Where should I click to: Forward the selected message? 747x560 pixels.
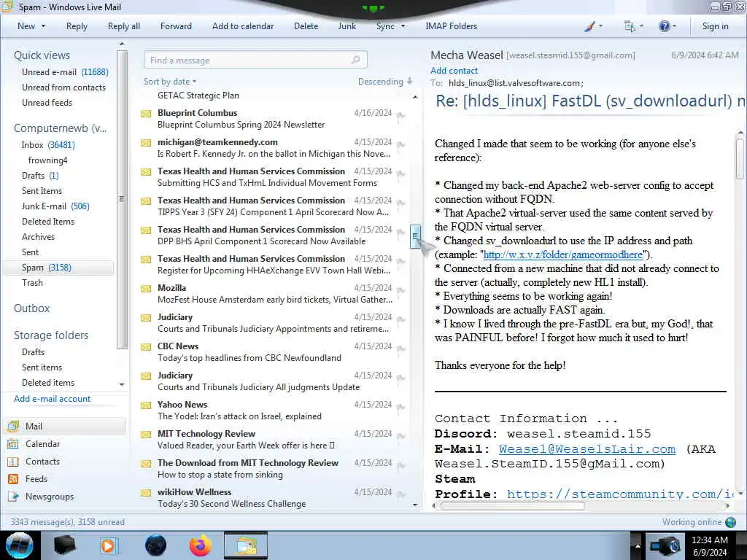pos(176,26)
